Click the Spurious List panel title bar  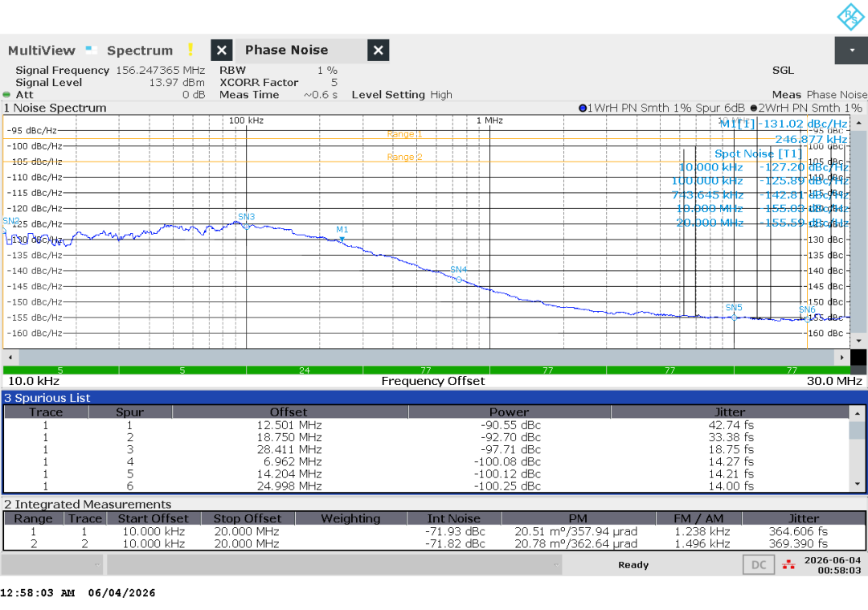[435, 398]
